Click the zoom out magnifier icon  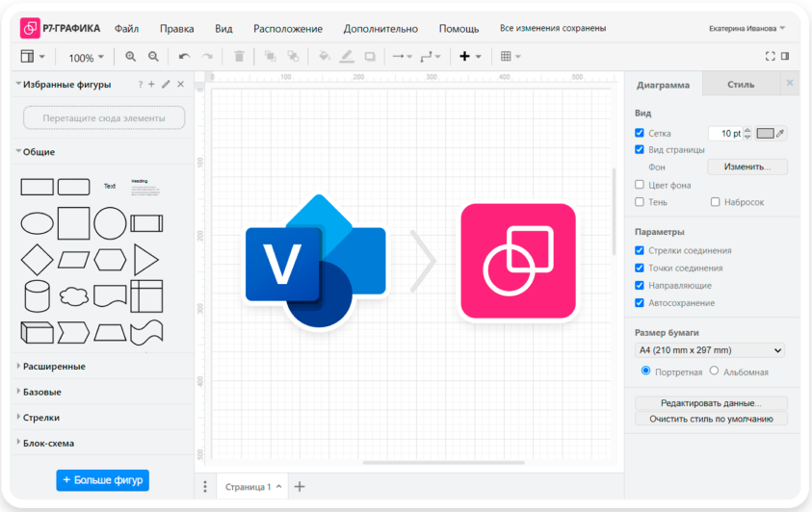pyautogui.click(x=153, y=57)
